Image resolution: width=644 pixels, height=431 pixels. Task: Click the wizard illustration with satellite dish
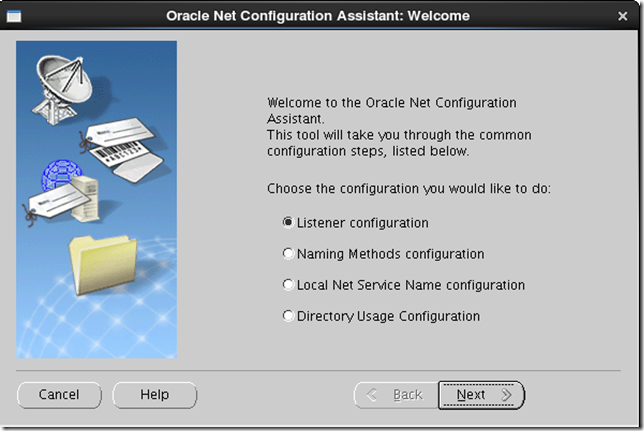(x=97, y=199)
